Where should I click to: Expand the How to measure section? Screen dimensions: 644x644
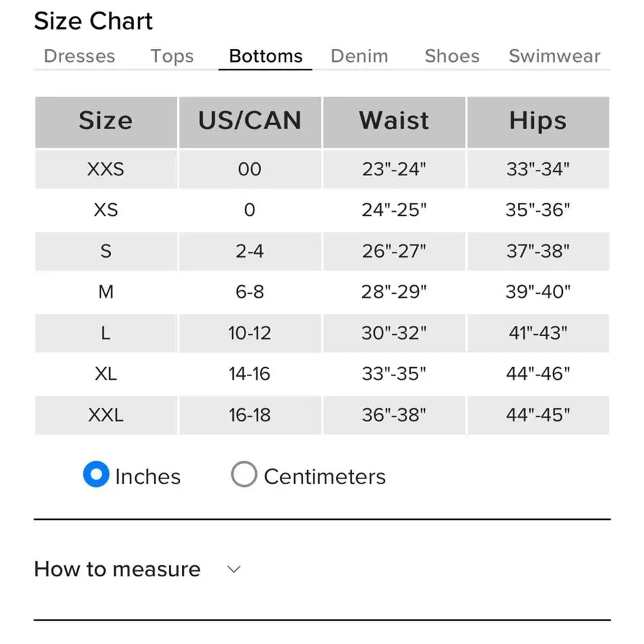(x=138, y=569)
